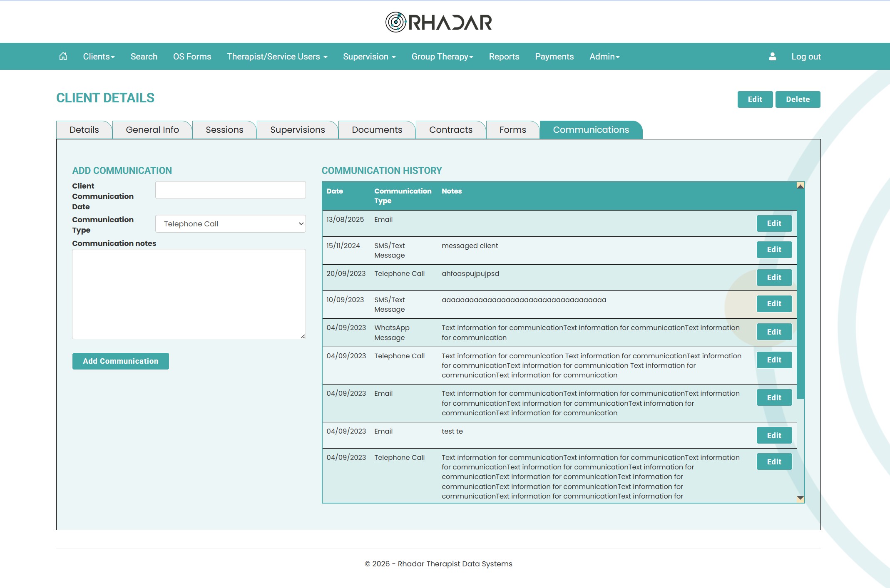Viewport: 890px width, 588px height.
Task: Delete the client record
Action: [798, 99]
